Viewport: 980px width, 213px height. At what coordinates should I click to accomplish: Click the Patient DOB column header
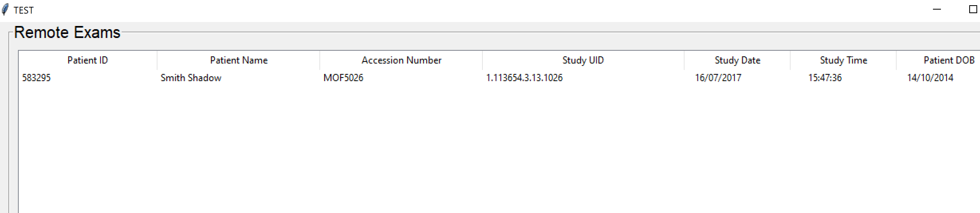point(938,60)
